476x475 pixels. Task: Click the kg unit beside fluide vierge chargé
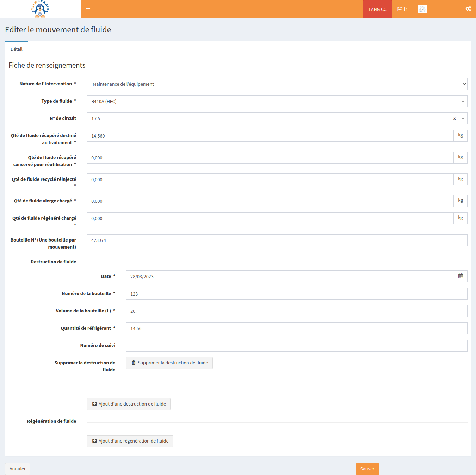tap(460, 201)
